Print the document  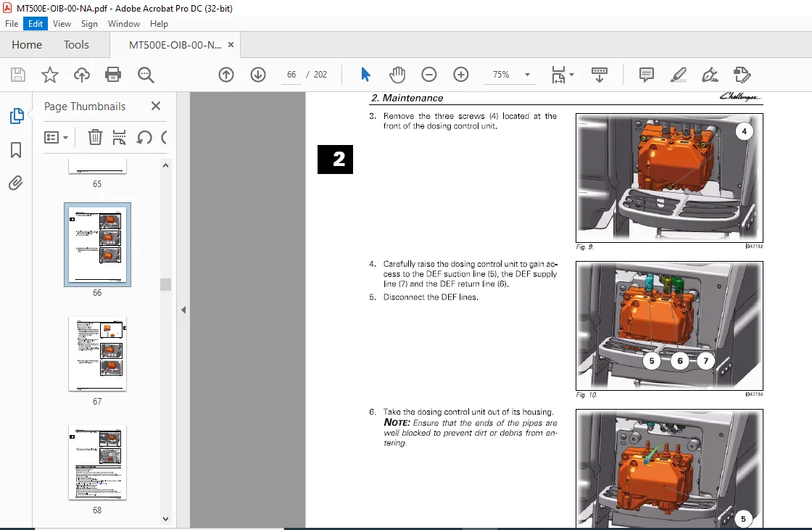(x=113, y=75)
